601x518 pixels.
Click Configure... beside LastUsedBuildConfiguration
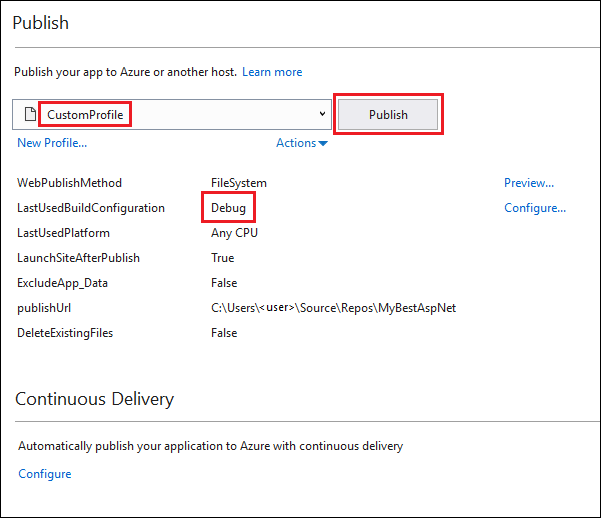[534, 208]
